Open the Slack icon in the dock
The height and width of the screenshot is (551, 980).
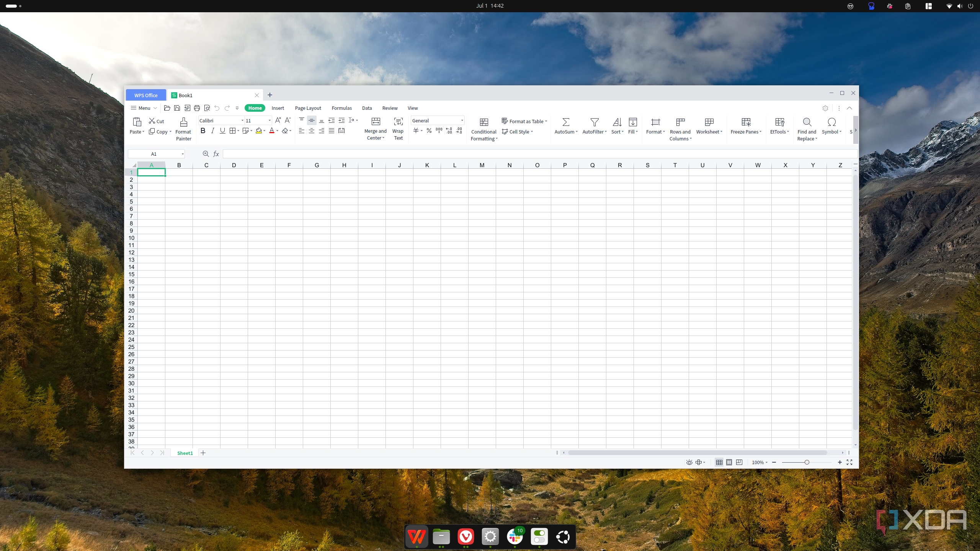coord(514,536)
